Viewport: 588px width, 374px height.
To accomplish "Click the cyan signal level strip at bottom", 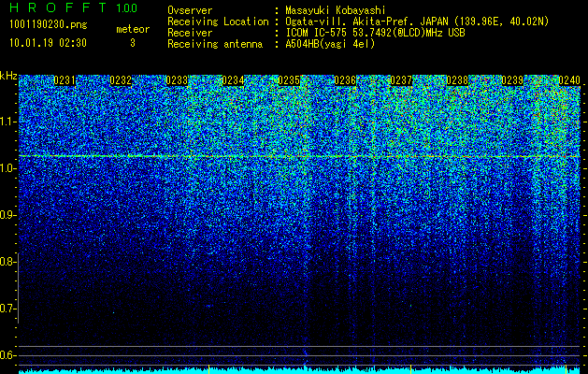I will 299,371.
